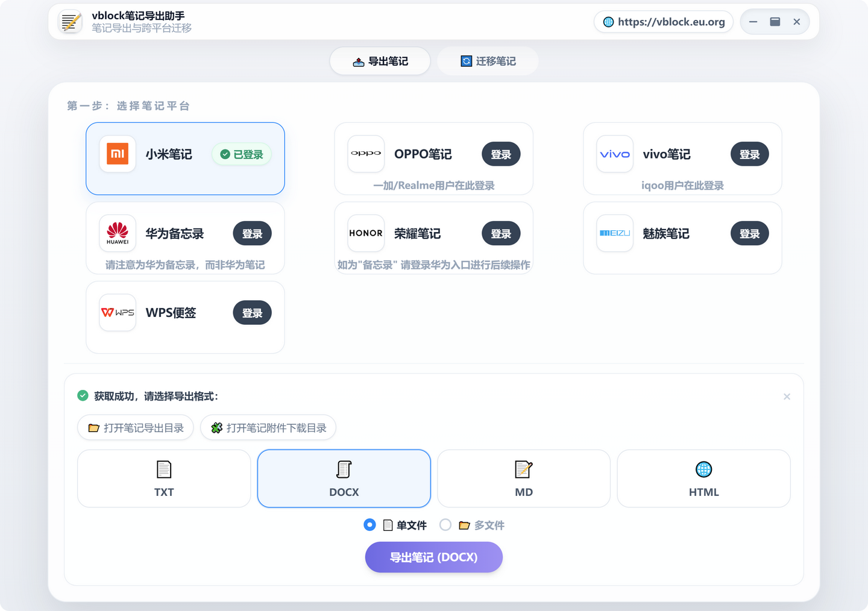Click the TXT document icon
This screenshot has height=611, width=868.
pos(164,469)
